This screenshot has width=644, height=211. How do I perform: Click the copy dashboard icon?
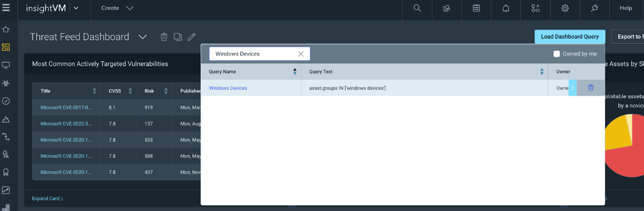178,37
